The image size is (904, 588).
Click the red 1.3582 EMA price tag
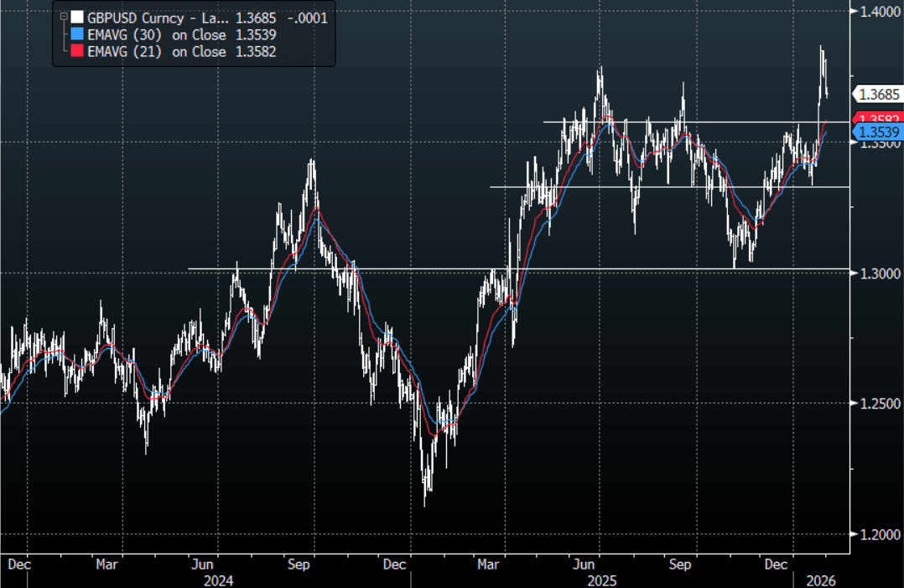click(x=876, y=119)
